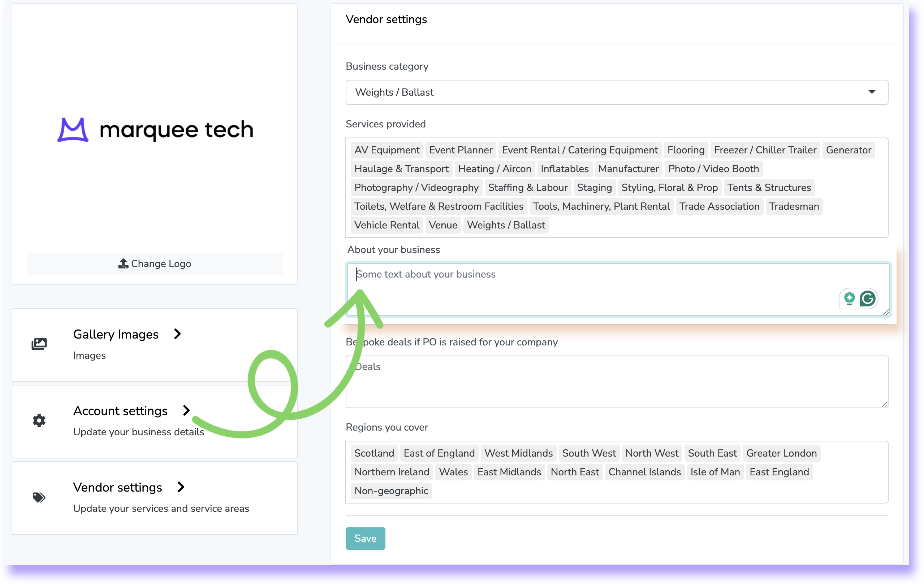Pick South East region tag
This screenshot has width=924, height=584.
(x=712, y=453)
